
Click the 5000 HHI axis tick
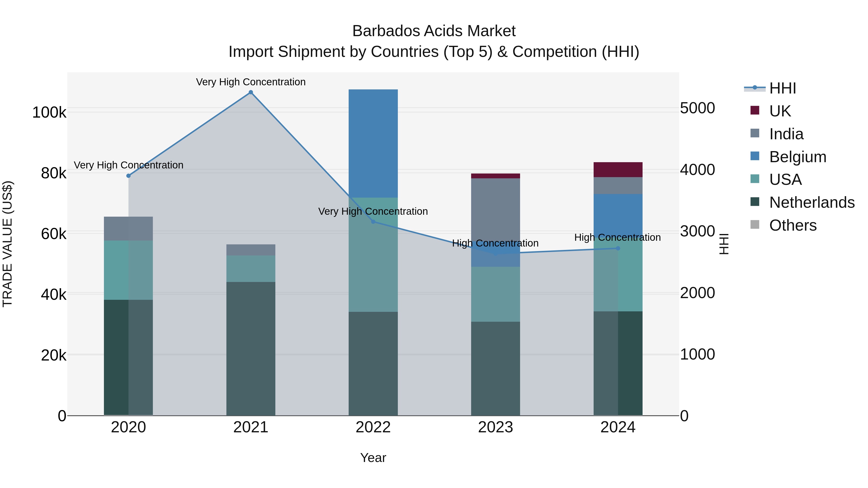click(698, 108)
